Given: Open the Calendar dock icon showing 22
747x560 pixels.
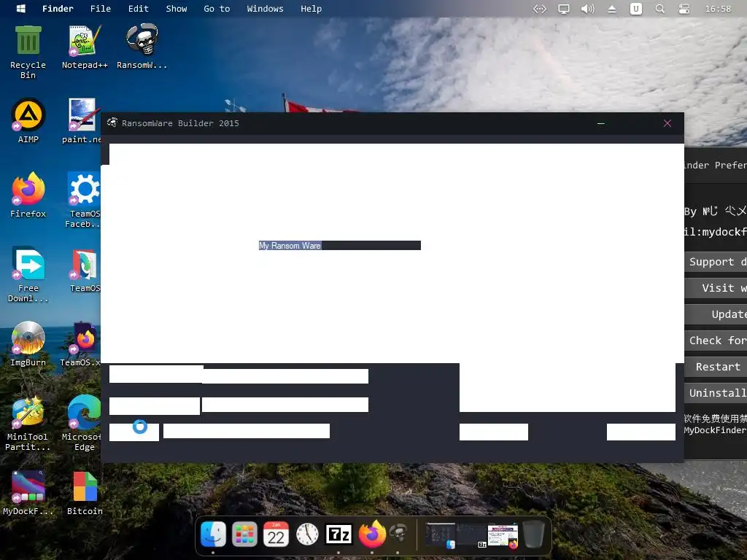Looking at the screenshot, I should 276,534.
